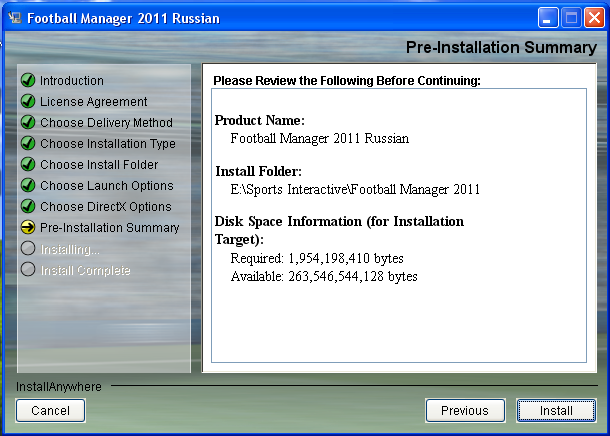Click the checkmark beside Choose DirectX Options
610x436 pixels.
(x=28, y=207)
